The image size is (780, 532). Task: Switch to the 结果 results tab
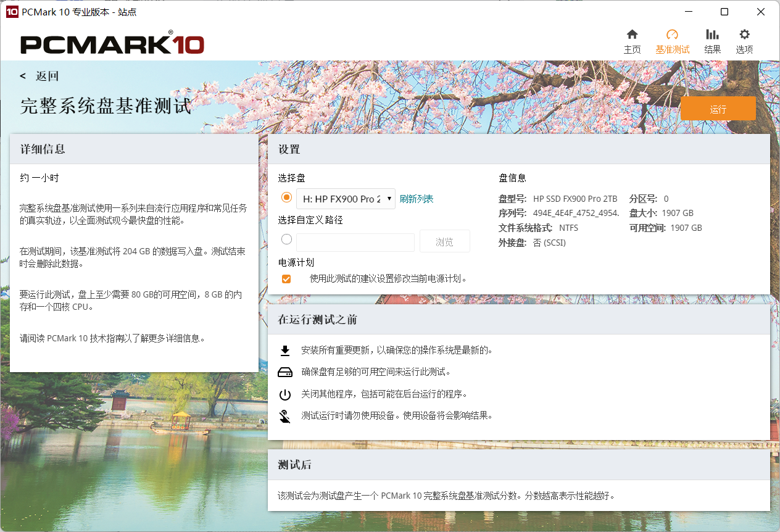(x=712, y=35)
